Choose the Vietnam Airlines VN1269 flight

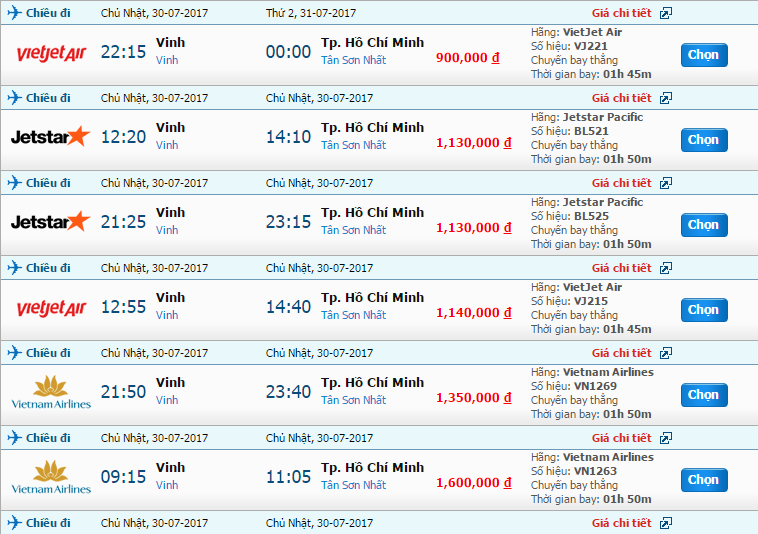[704, 395]
